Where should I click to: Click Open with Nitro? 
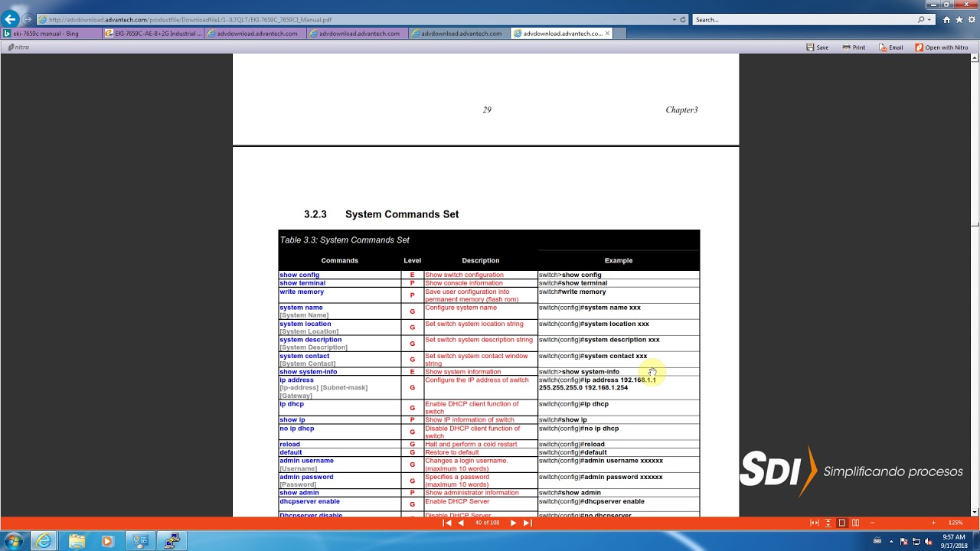coord(942,47)
